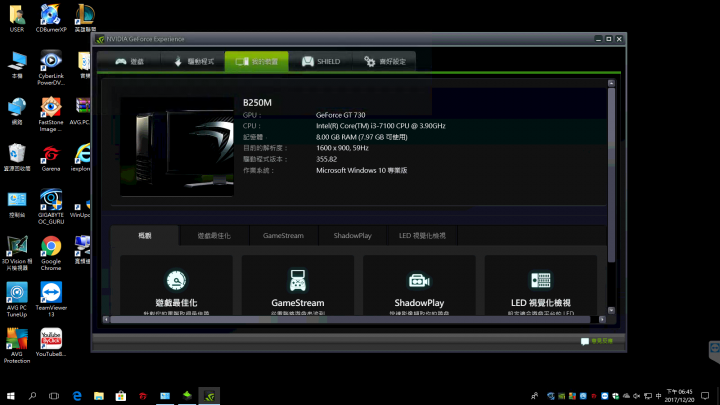Select the CDBurnerXP desktop icon
720x405 pixels.
pos(51,18)
